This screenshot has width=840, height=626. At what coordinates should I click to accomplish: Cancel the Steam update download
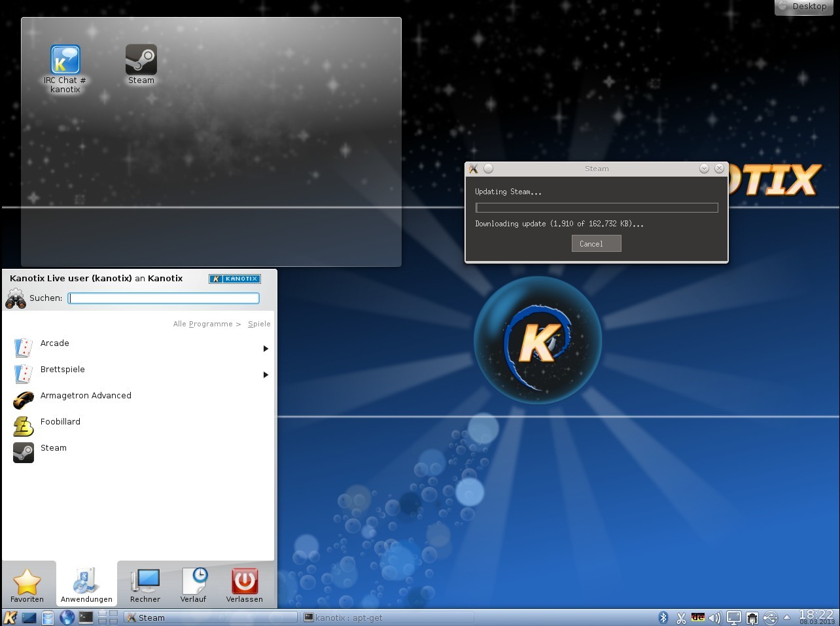(x=596, y=243)
